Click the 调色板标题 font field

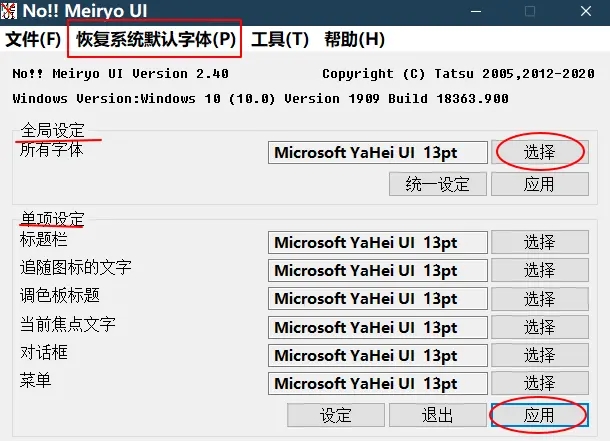[x=378, y=299]
